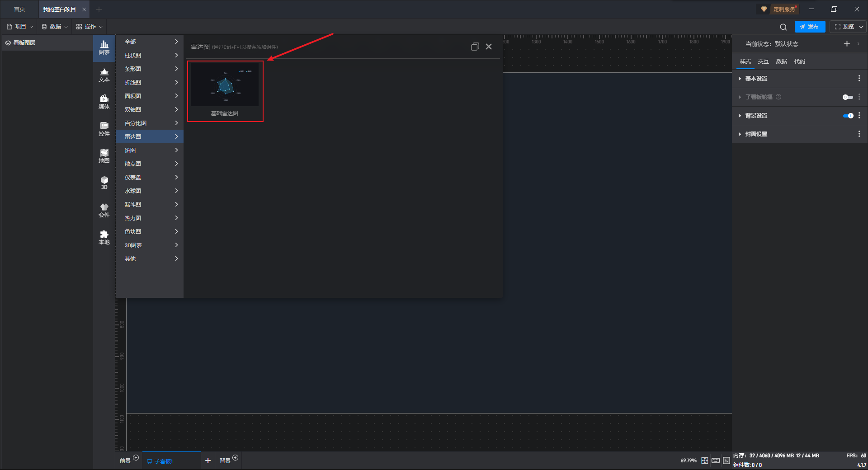This screenshot has height=470, width=868.
Task: Switch to the 交互 tab
Action: [763, 61]
